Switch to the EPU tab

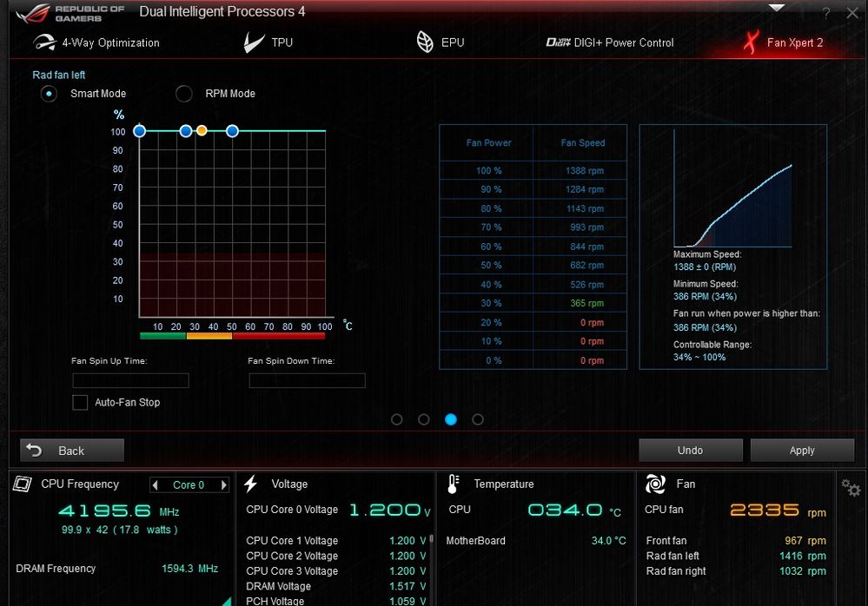tap(441, 43)
